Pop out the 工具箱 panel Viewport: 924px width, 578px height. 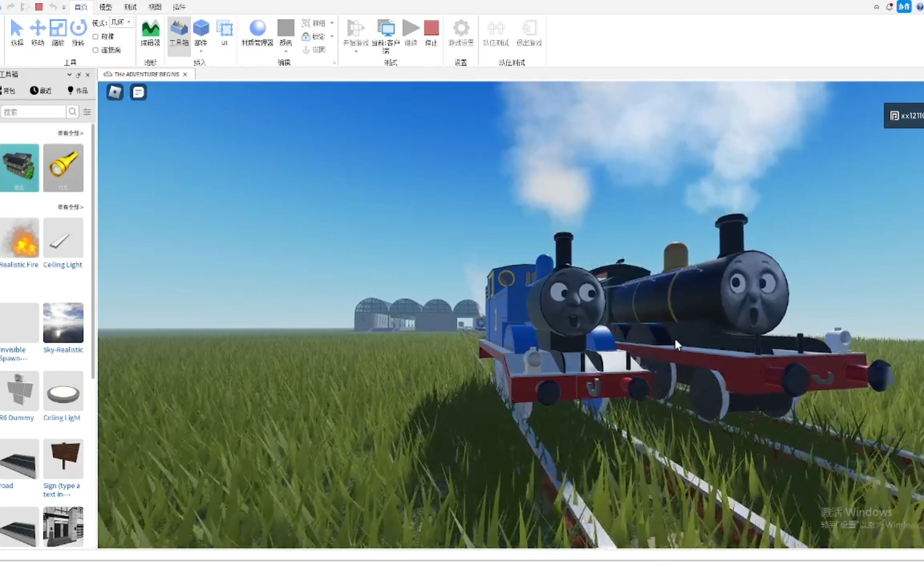[x=79, y=75]
